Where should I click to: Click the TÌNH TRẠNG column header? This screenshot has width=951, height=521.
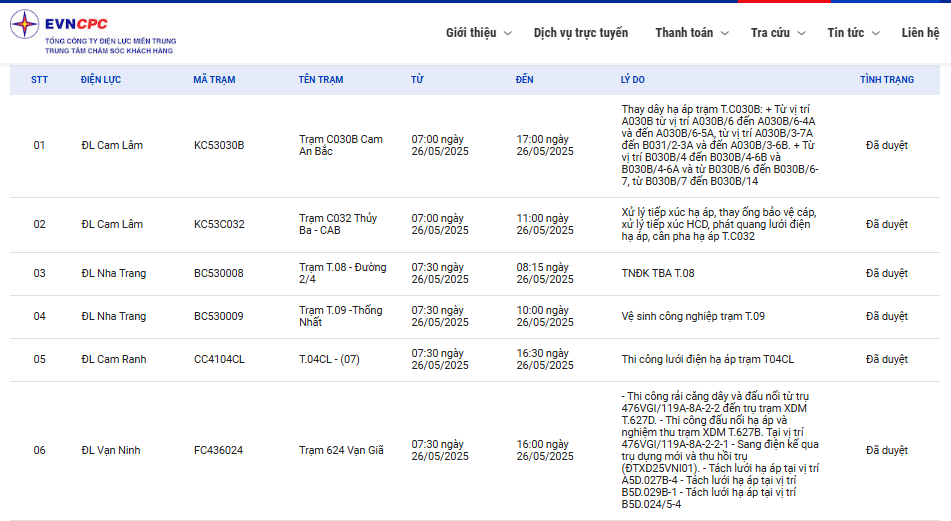[887, 79]
